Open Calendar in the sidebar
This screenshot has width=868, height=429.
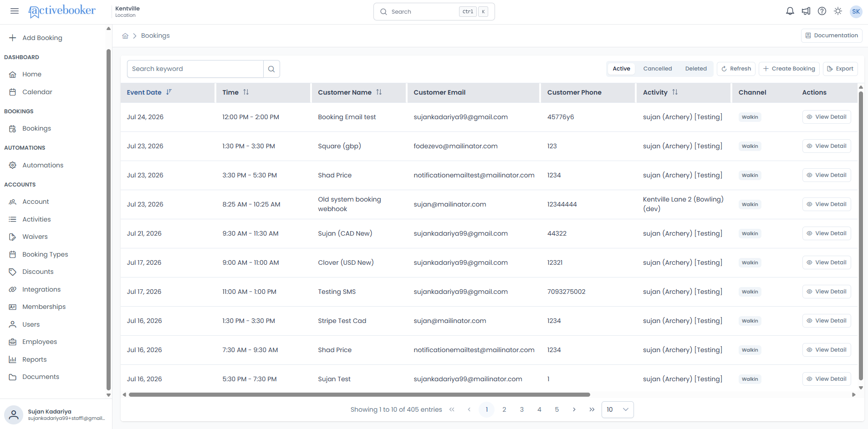[x=37, y=92]
